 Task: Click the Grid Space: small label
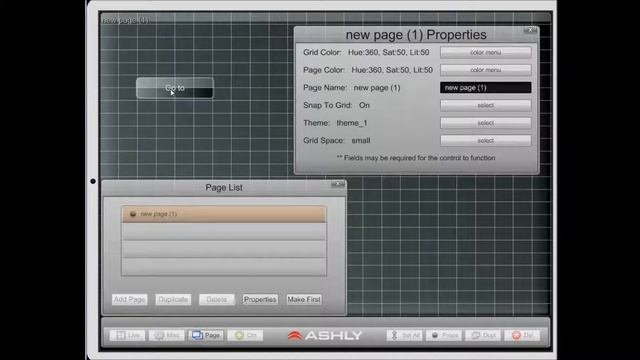click(337, 140)
